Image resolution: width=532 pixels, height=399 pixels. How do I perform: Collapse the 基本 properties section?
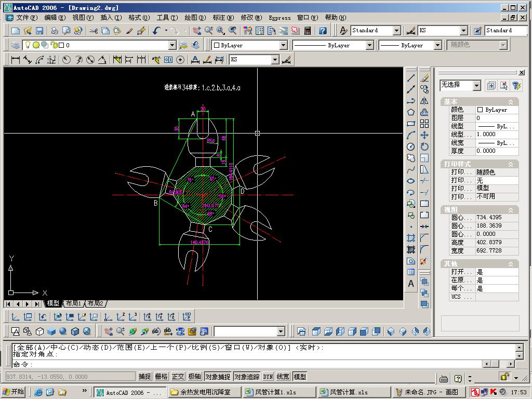511,102
